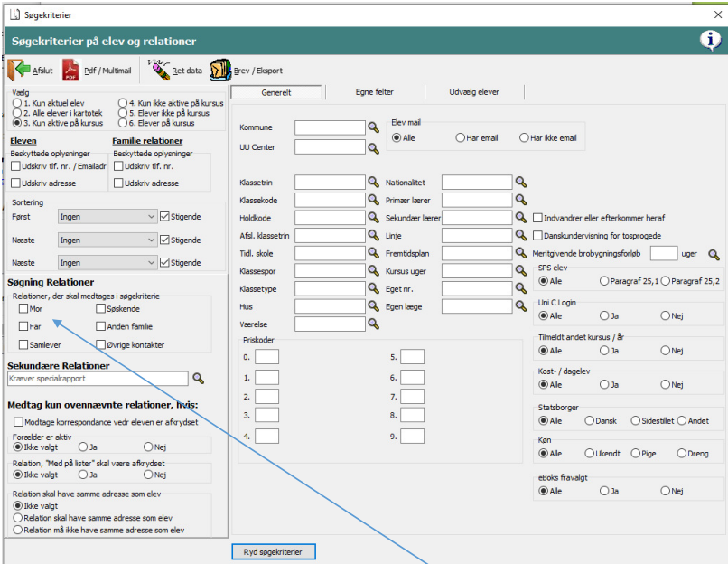The height and width of the screenshot is (564, 728).
Task: Select Nej under Kost- / dagelev
Action: click(x=666, y=385)
